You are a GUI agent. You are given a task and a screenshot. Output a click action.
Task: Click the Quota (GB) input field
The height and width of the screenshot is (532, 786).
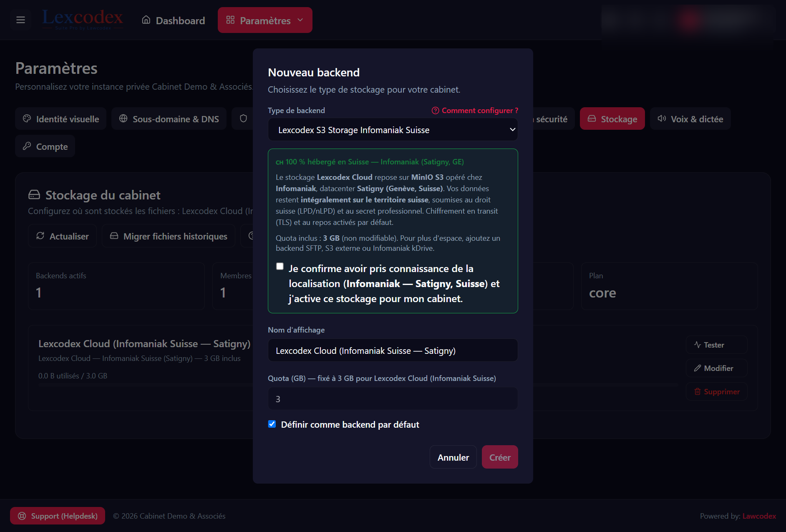coord(393,399)
